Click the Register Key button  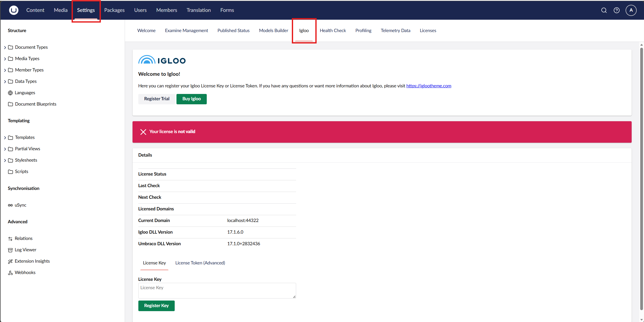[x=156, y=306]
